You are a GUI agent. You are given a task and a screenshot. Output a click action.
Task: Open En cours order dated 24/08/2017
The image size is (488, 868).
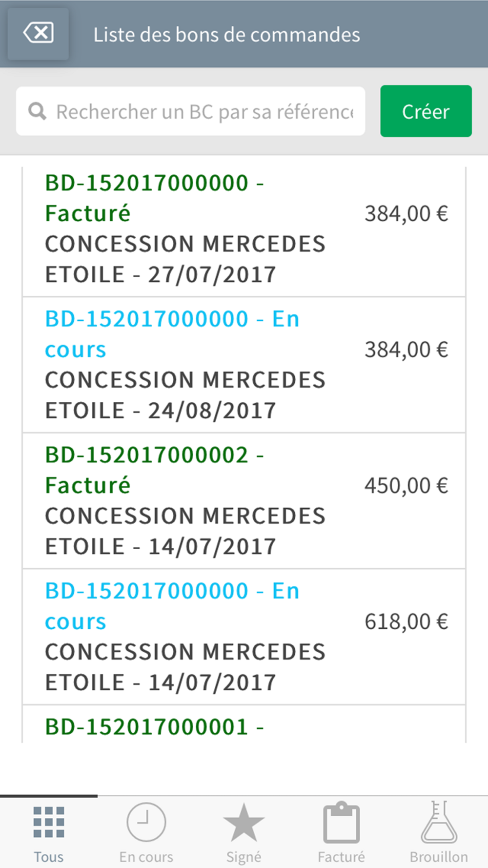click(244, 365)
